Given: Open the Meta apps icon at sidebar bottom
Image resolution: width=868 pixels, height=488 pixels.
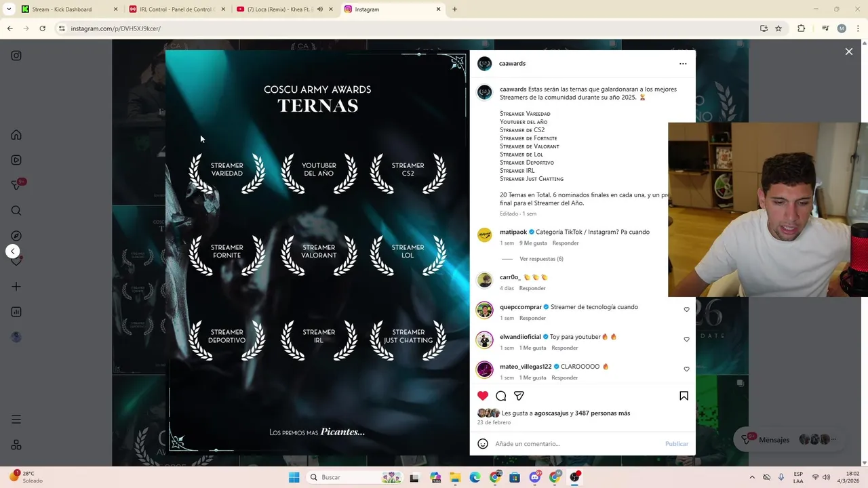Looking at the screenshot, I should point(16,445).
